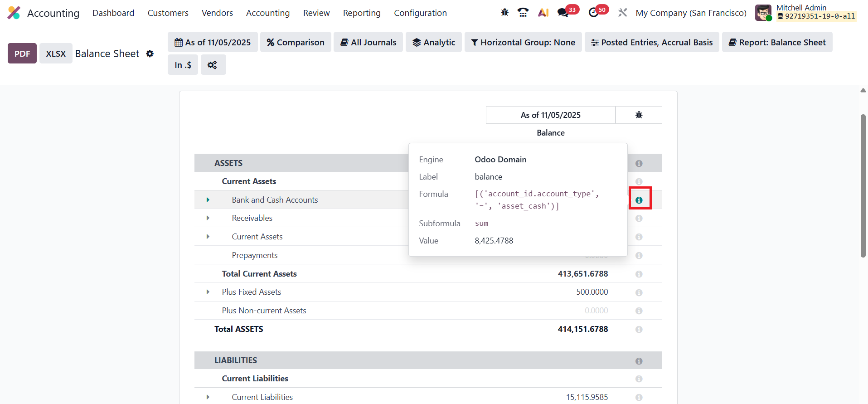
Task: Open the report settings cogs button
Action: click(213, 65)
